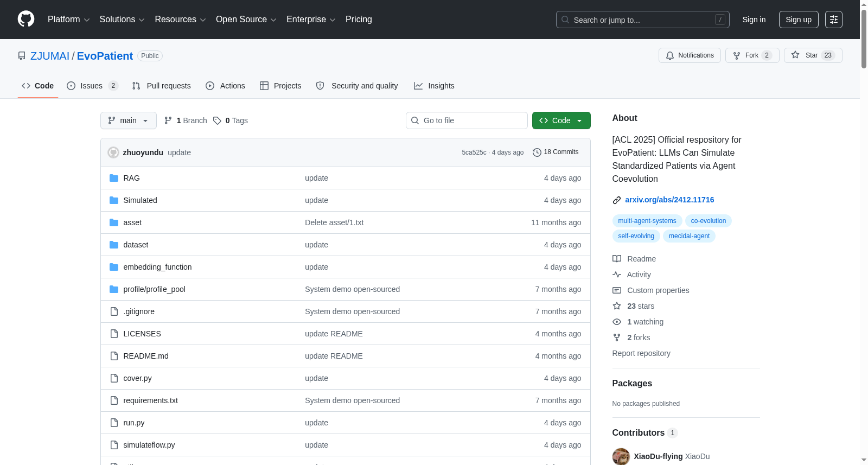
Task: Expand the Platform menu
Action: pos(68,20)
